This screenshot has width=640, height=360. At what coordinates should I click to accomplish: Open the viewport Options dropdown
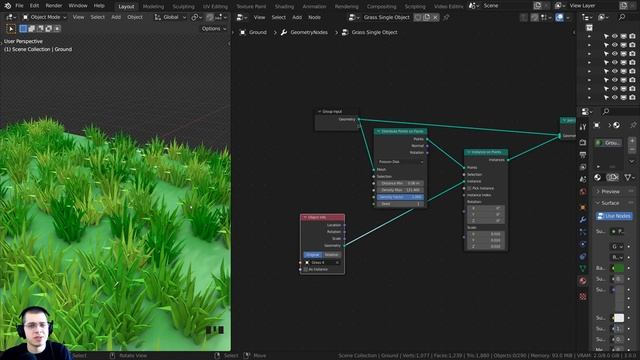pos(214,29)
